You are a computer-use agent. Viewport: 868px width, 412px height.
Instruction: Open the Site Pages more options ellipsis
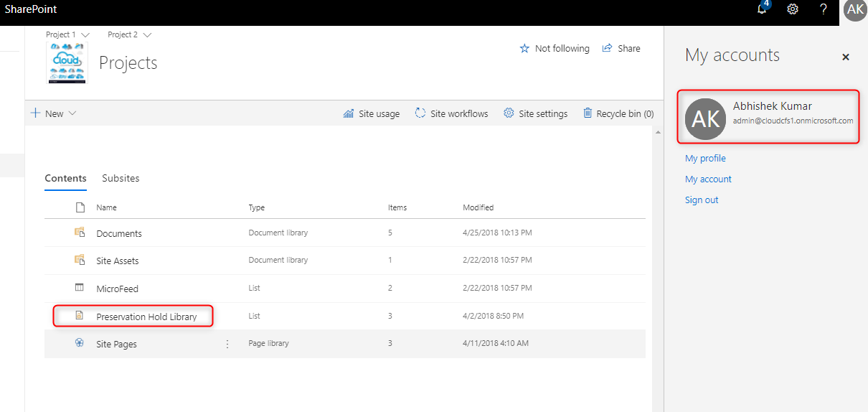pos(227,344)
